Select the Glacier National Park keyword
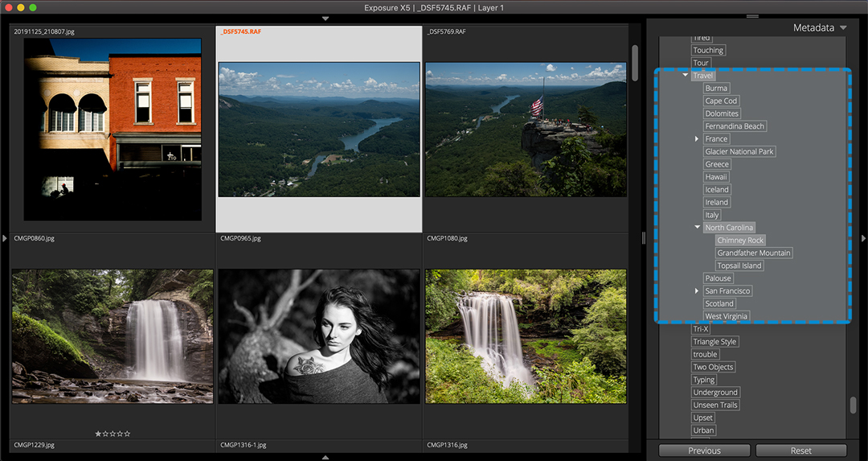Image resolution: width=868 pixels, height=461 pixels. 739,151
